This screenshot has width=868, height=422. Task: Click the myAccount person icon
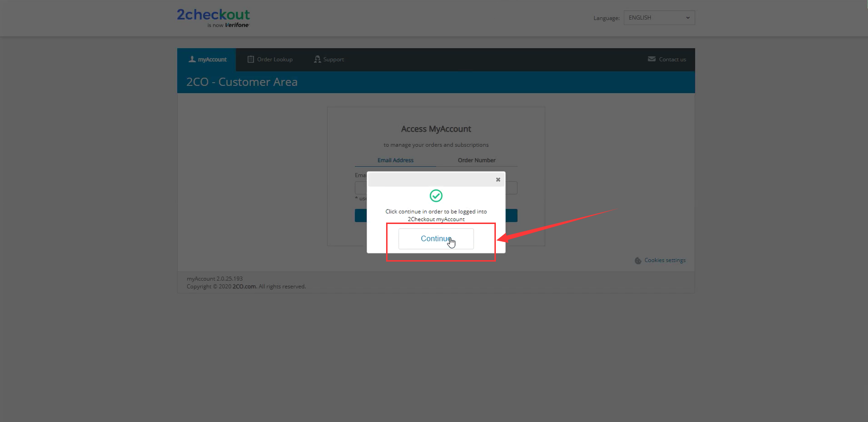point(192,59)
